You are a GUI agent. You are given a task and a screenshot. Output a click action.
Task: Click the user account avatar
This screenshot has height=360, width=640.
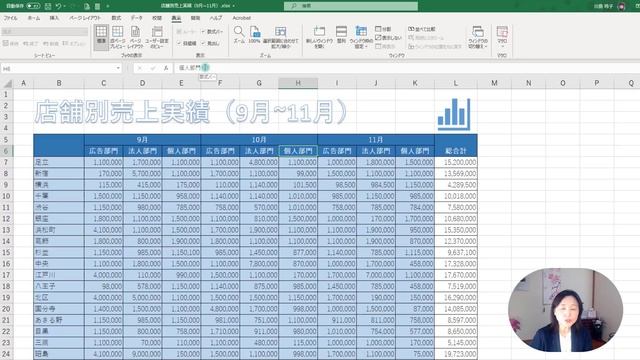621,6
